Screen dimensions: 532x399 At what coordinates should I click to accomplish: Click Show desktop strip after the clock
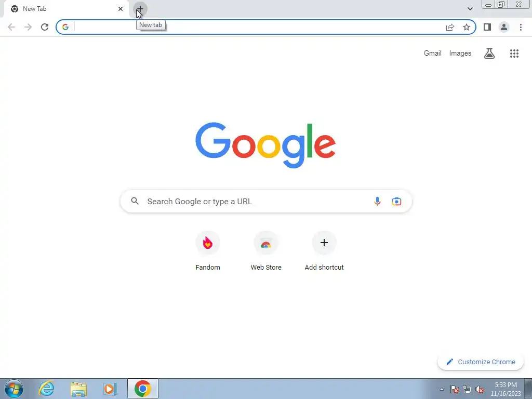528,389
